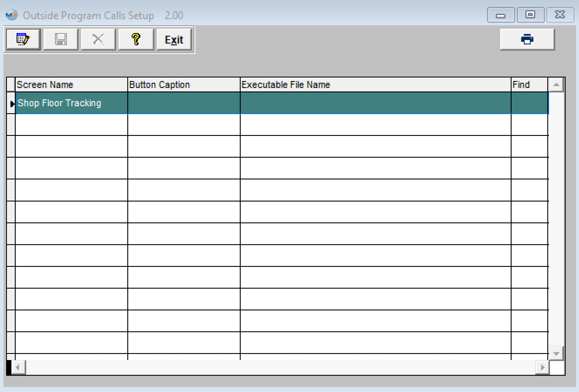579x392 pixels.
Task: Click Executable File Name cell in first row
Action: point(375,103)
